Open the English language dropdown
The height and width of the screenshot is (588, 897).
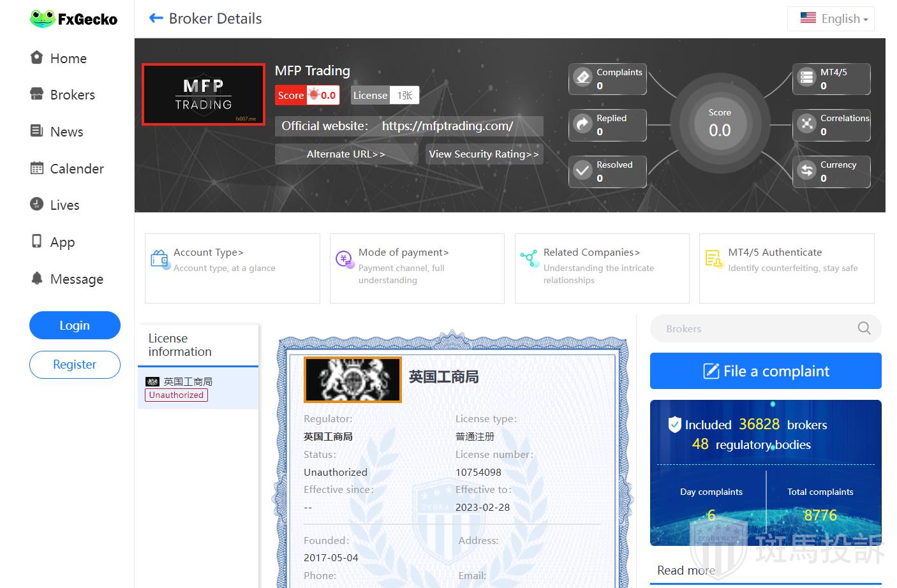[x=831, y=19]
